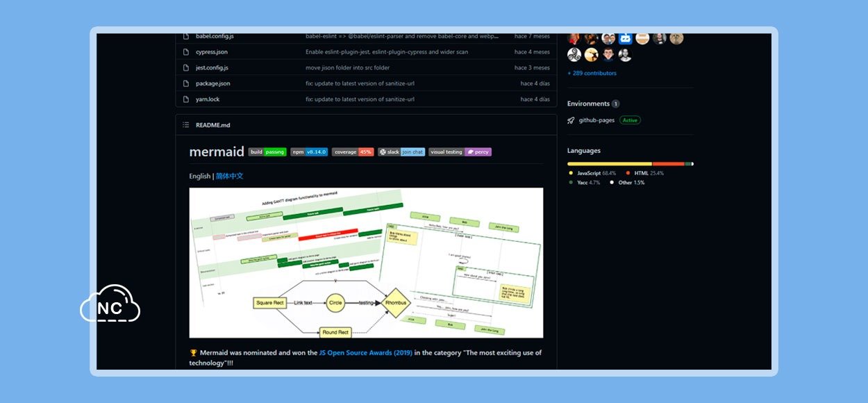The width and height of the screenshot is (868, 403).
Task: Click the red HTML segment of the language bar
Action: (x=669, y=164)
